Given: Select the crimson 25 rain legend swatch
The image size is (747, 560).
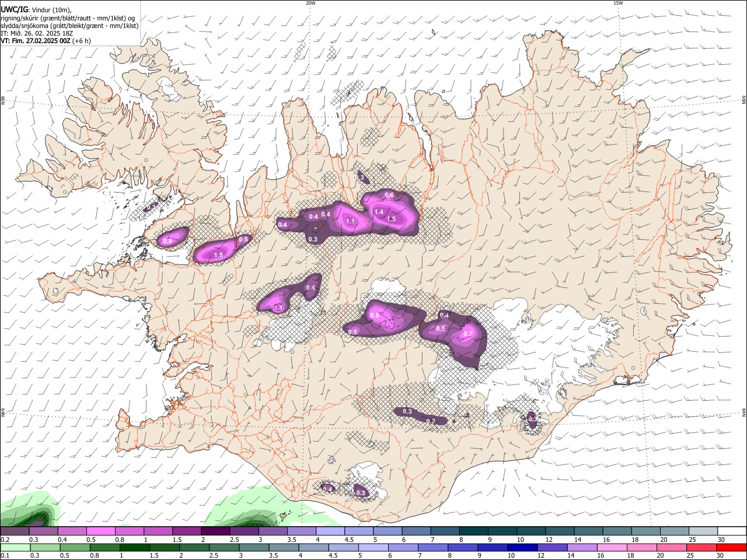Looking at the screenshot, I should [701, 548].
